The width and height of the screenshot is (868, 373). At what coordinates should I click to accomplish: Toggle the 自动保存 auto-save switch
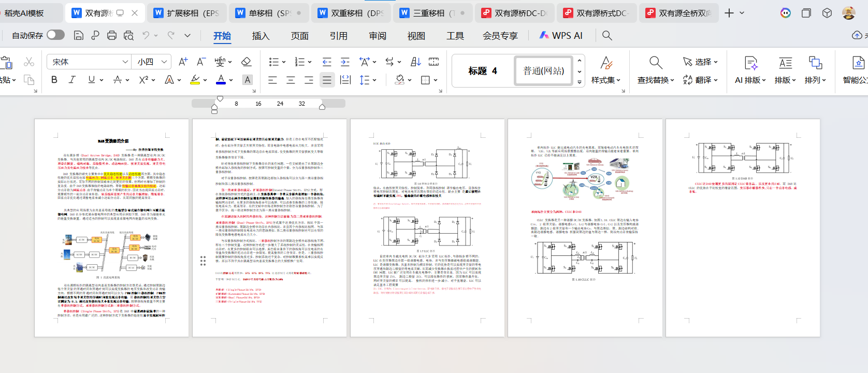[55, 35]
